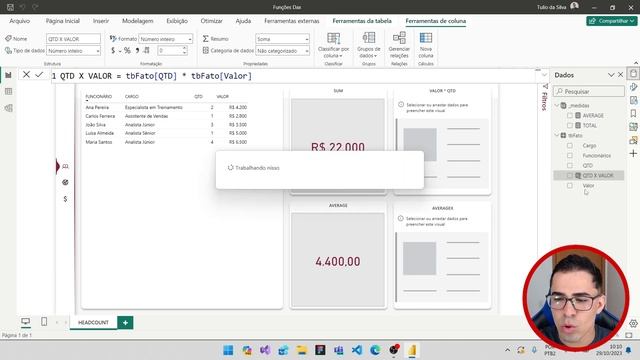Check the QTD field checkbox

[570, 165]
